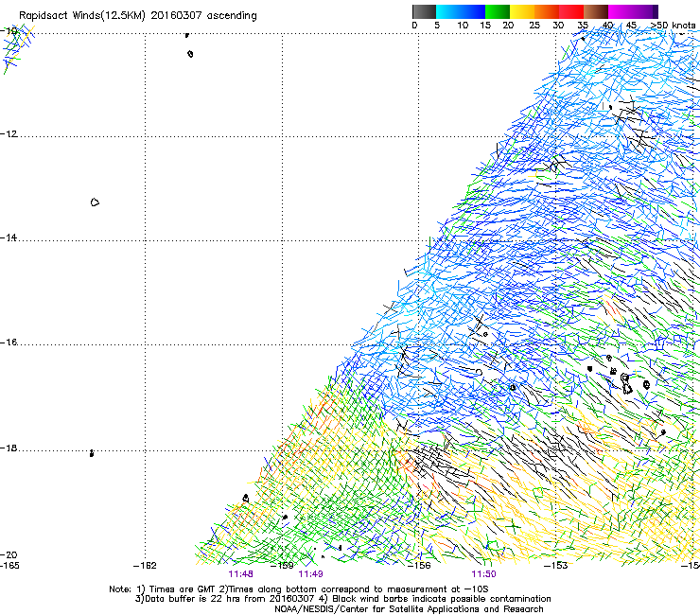Click the '>50 knots' legend label
This screenshot has width=700, height=615.
(x=674, y=26)
